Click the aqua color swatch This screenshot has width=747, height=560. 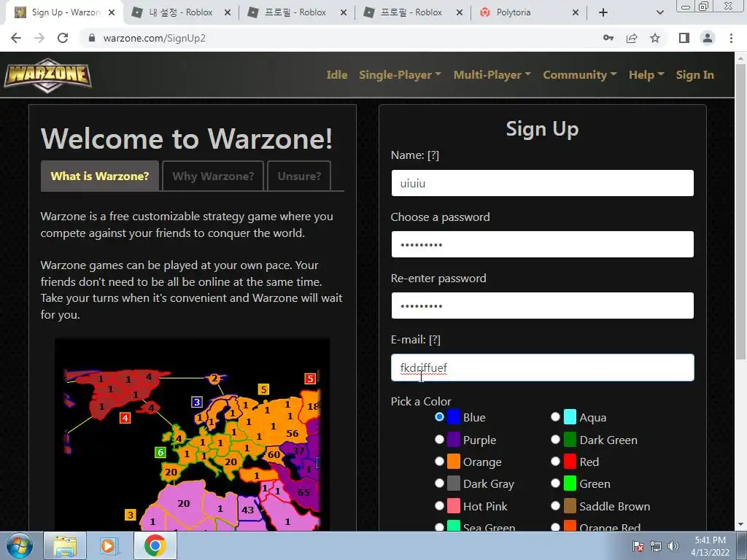click(x=570, y=417)
